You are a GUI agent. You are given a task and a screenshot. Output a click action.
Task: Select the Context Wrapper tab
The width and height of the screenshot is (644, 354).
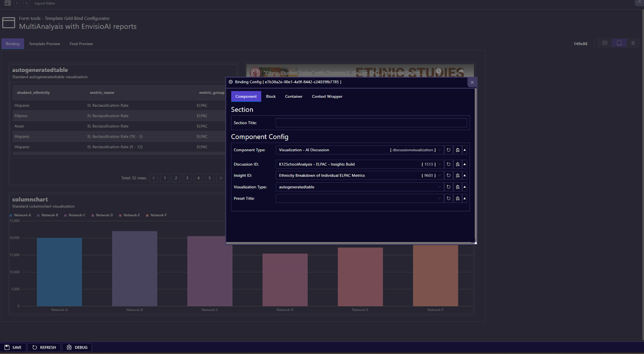click(x=327, y=97)
